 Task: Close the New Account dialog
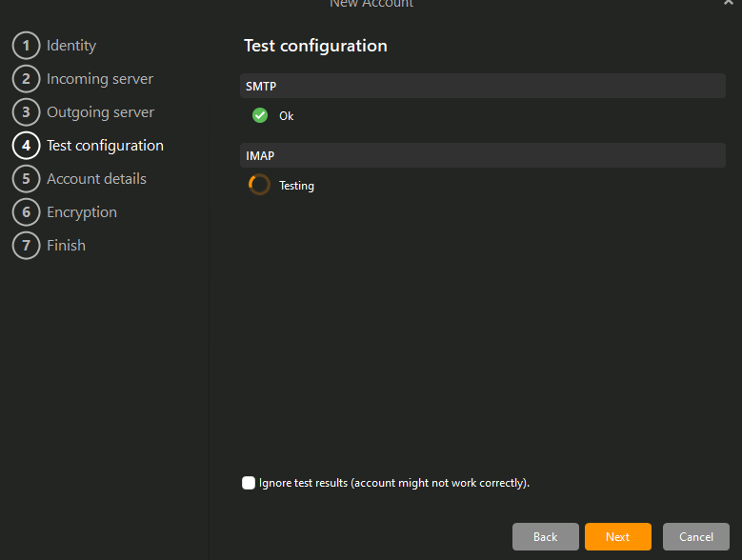click(729, 3)
